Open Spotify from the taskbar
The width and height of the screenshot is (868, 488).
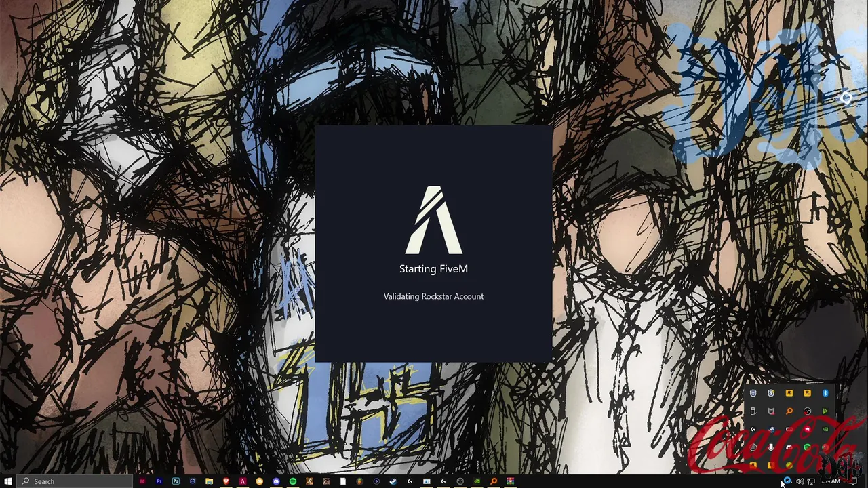[292, 481]
